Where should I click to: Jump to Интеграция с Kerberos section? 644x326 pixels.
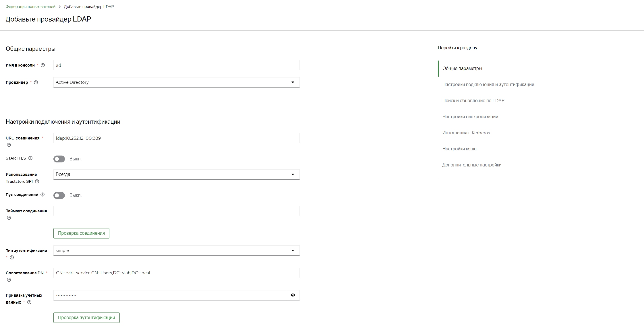[466, 133]
